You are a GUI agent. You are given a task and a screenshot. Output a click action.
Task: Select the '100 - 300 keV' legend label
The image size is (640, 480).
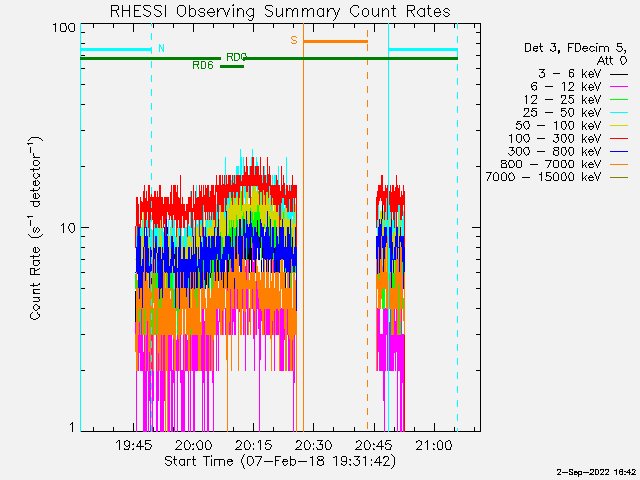pyautogui.click(x=555, y=138)
